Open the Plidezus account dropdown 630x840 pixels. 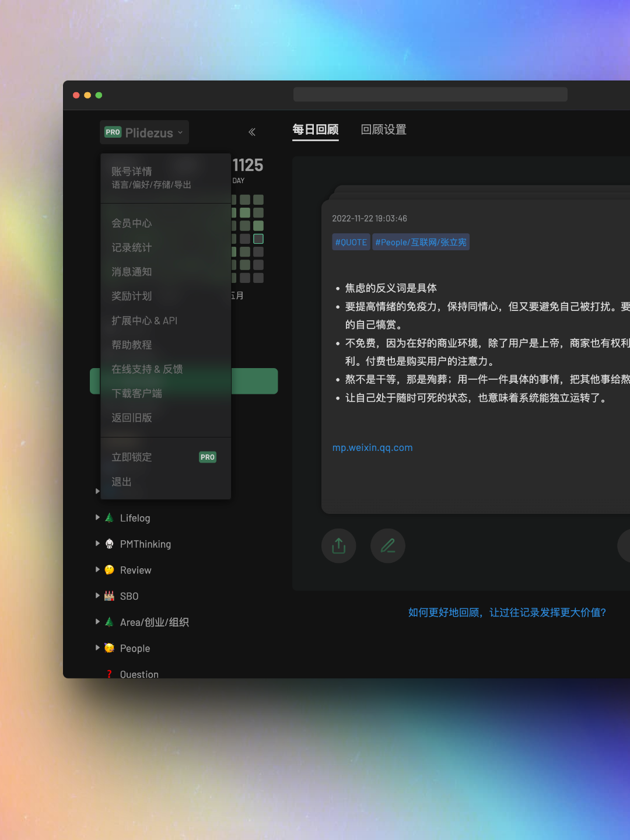[144, 132]
